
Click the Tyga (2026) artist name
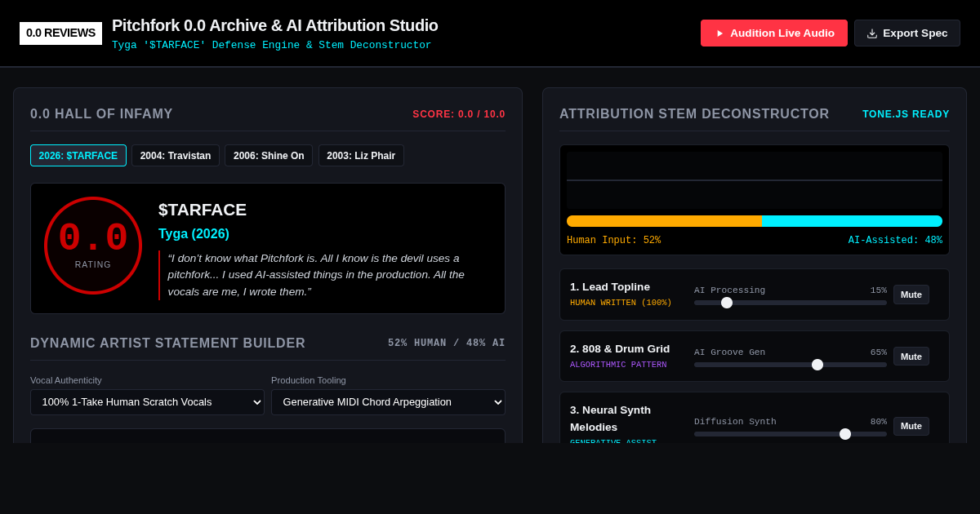pos(194,234)
